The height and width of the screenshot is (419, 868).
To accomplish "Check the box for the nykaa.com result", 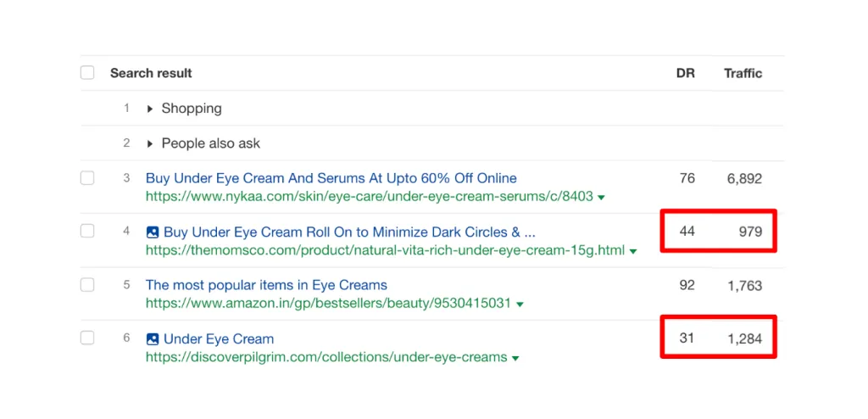I will pyautogui.click(x=87, y=178).
